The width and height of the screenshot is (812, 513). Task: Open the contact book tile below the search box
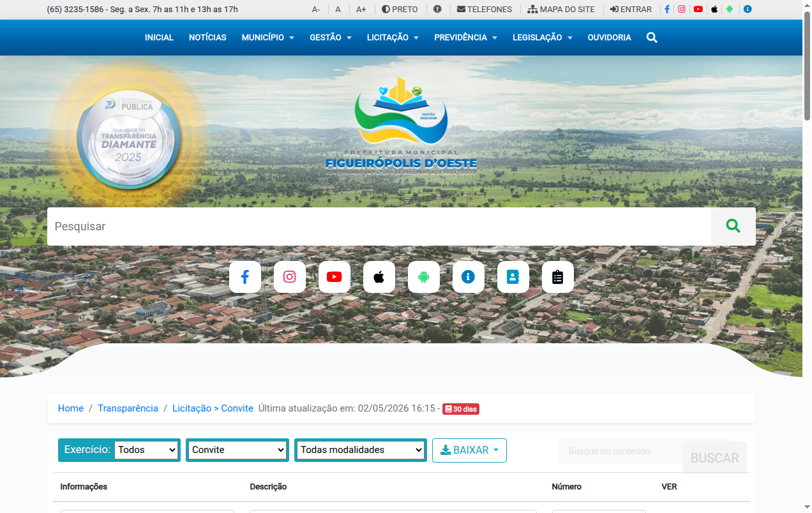click(513, 277)
